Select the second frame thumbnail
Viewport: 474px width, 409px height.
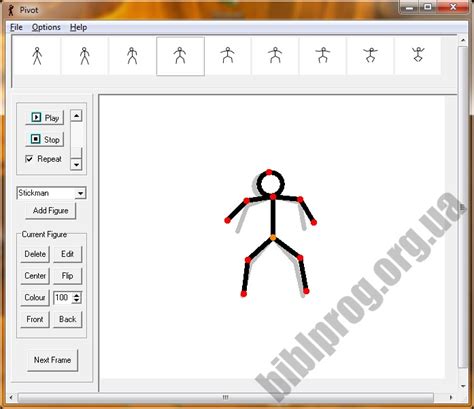click(85, 56)
